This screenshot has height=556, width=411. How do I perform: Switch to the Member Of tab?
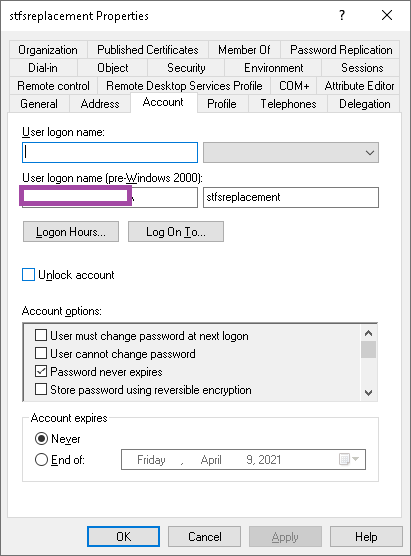click(244, 50)
